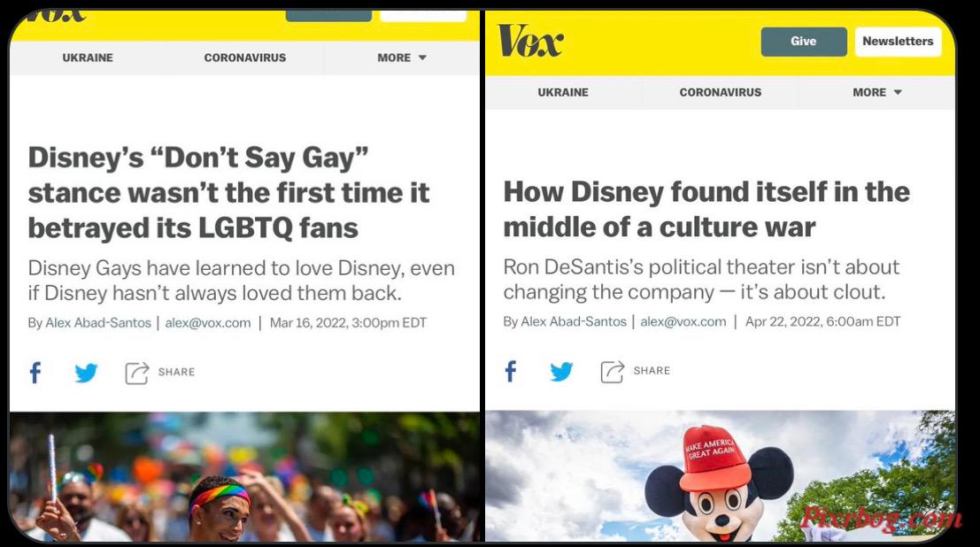980x547 pixels.
Task: Open Ukraine section on right page
Action: (563, 92)
